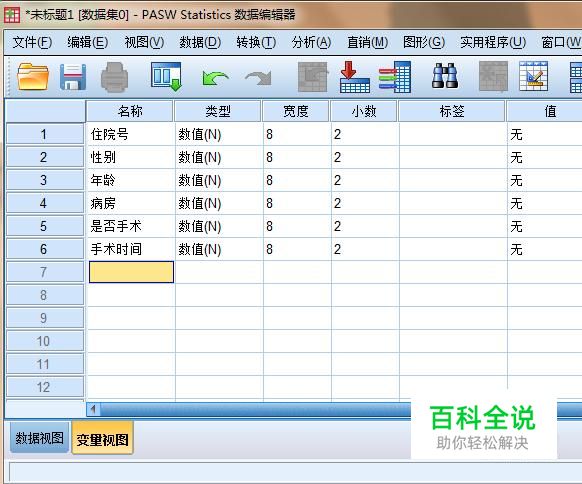Click the Print toolbar icon
The width and height of the screenshot is (582, 484).
pyautogui.click(x=115, y=77)
